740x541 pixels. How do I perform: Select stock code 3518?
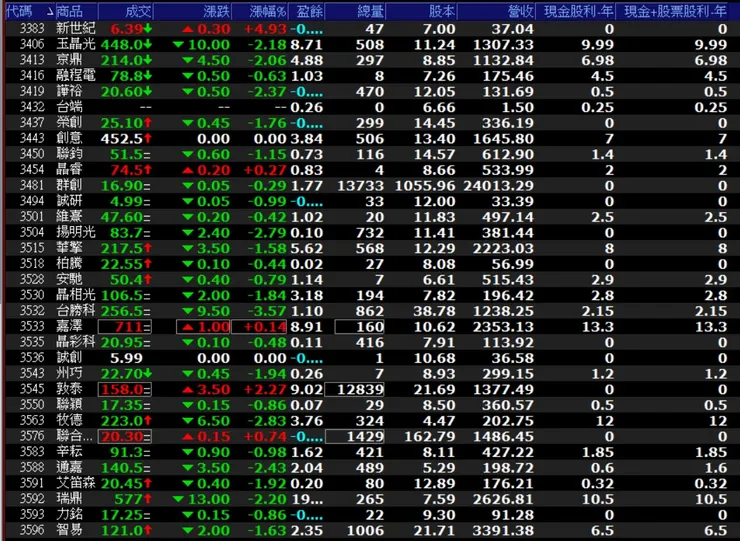pos(32,263)
